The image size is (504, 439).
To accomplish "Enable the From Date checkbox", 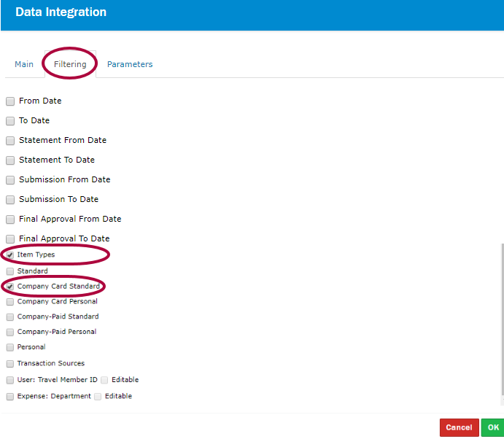I will click(10, 101).
